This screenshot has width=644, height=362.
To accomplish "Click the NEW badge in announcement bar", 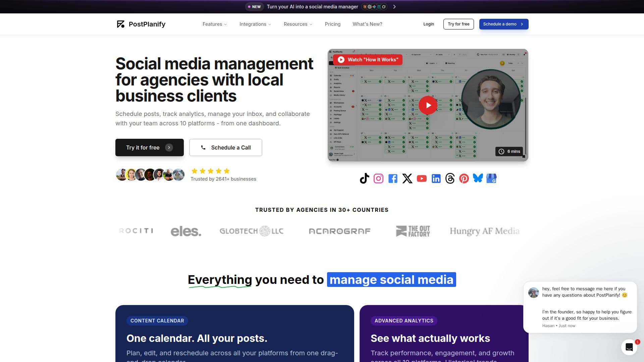I will point(254,7).
